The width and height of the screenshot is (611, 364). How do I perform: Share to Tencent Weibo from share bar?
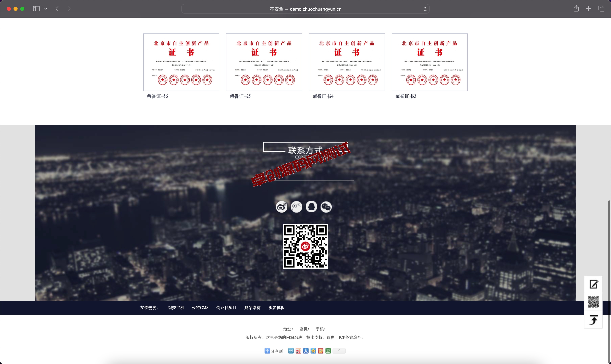pos(291,351)
